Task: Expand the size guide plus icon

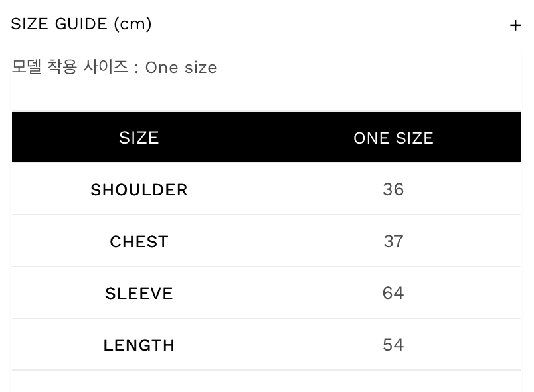Action: tap(515, 25)
